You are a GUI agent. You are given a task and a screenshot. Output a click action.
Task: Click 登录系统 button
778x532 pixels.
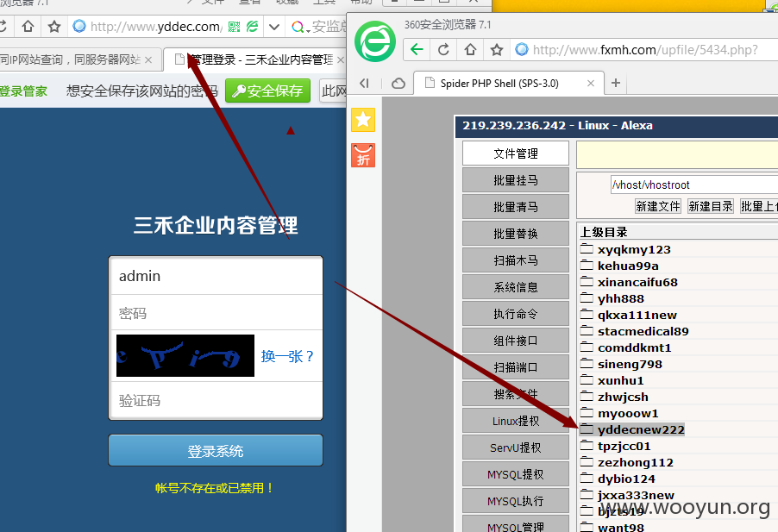tap(216, 451)
